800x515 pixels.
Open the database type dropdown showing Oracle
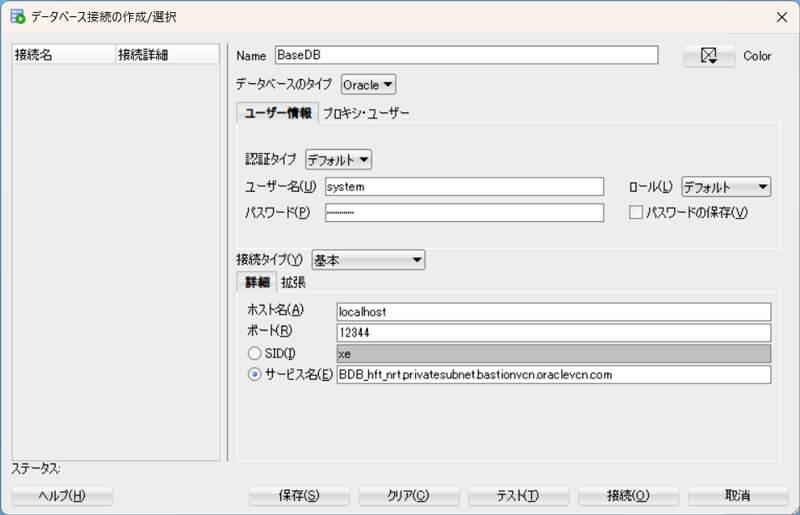[368, 85]
